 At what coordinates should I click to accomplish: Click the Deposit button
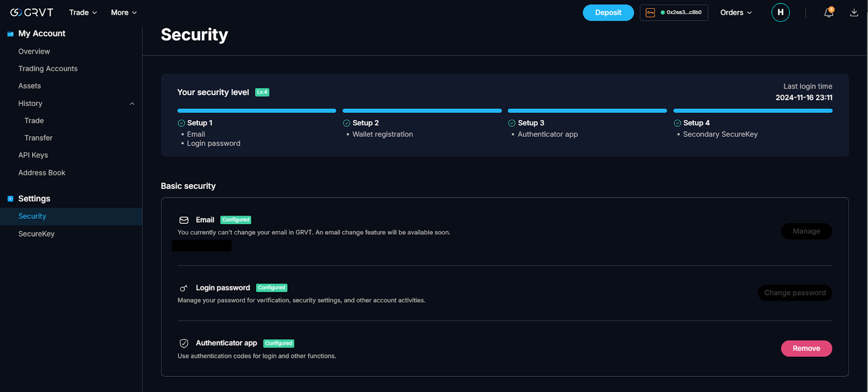point(608,12)
